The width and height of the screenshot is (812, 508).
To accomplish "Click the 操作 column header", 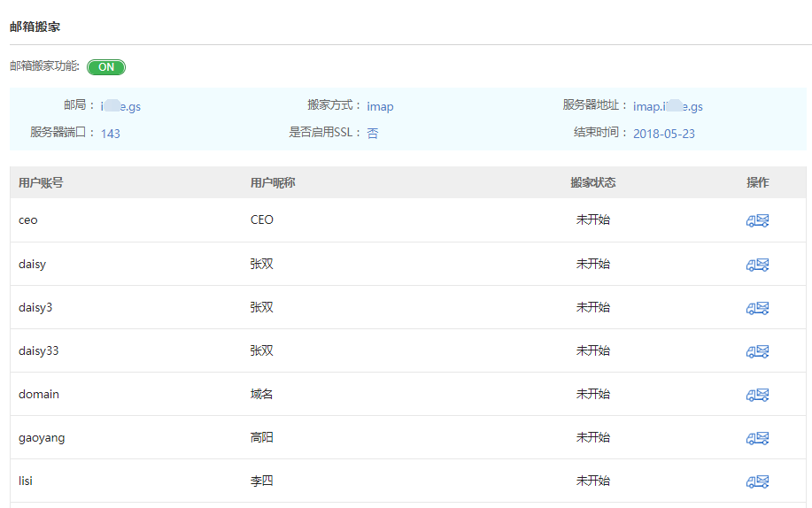I will coord(757,183).
